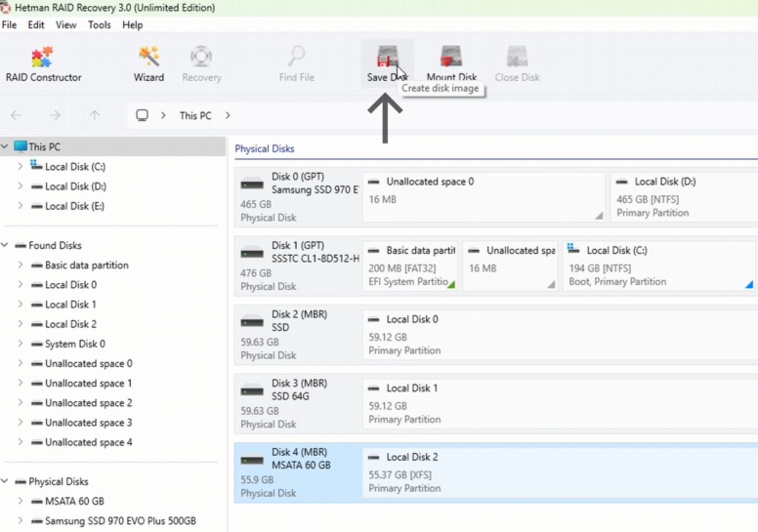Select Basic data partition 200 MB FAT32 tile
This screenshot has width=758, height=532.
pos(410,266)
